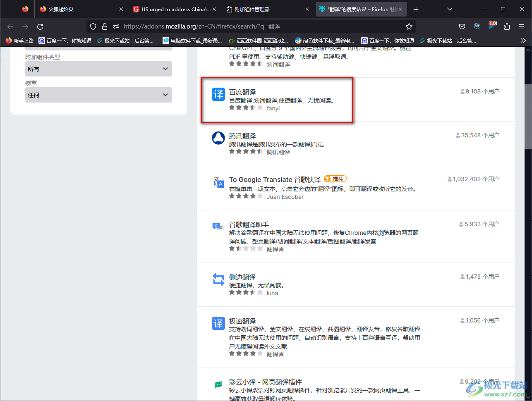Open the 百度翻译 add-on title
The width and height of the screenshot is (532, 401).
coord(243,92)
